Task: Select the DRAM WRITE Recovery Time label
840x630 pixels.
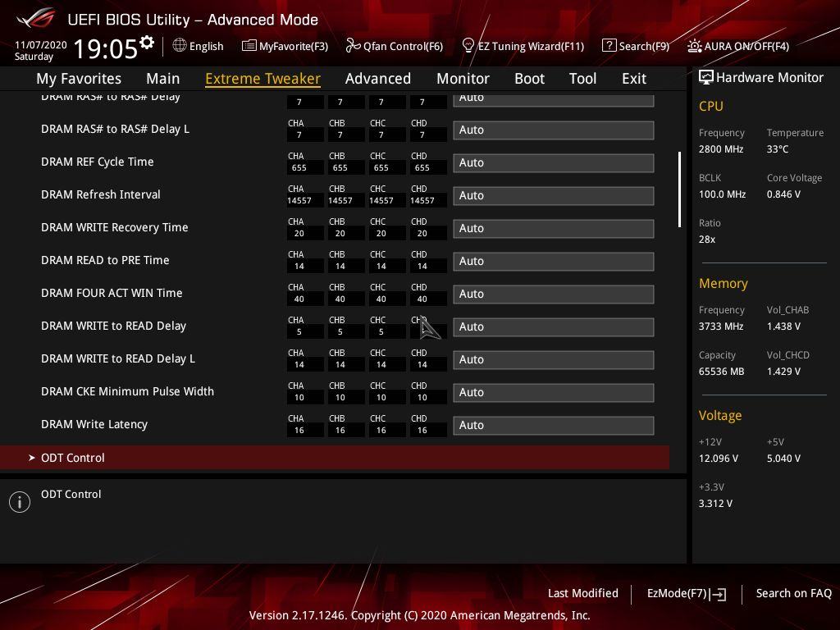Action: tap(115, 227)
